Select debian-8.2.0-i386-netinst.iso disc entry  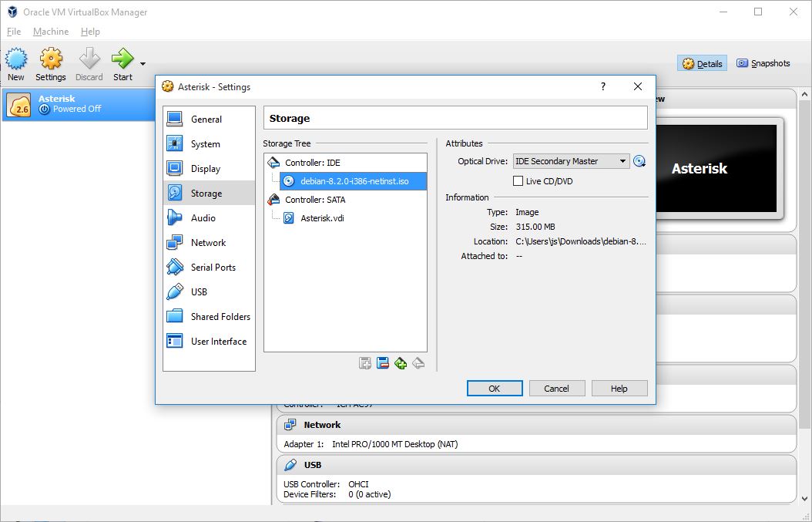(353, 181)
